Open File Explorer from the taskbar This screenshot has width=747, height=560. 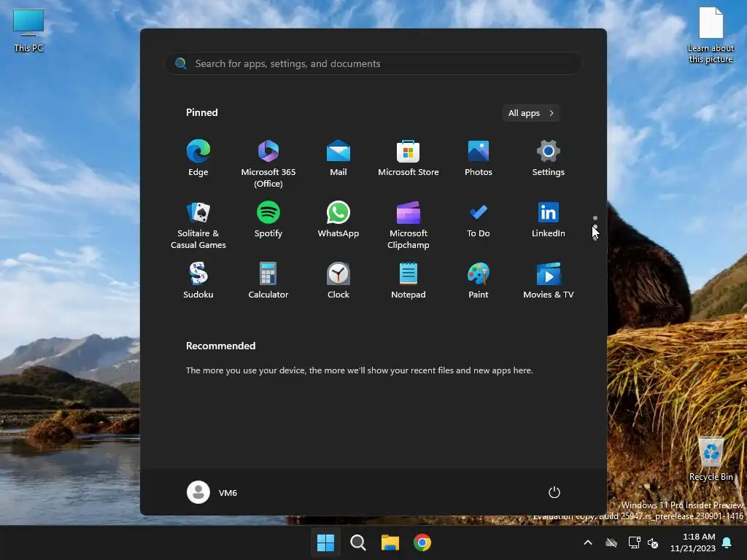pyautogui.click(x=390, y=542)
